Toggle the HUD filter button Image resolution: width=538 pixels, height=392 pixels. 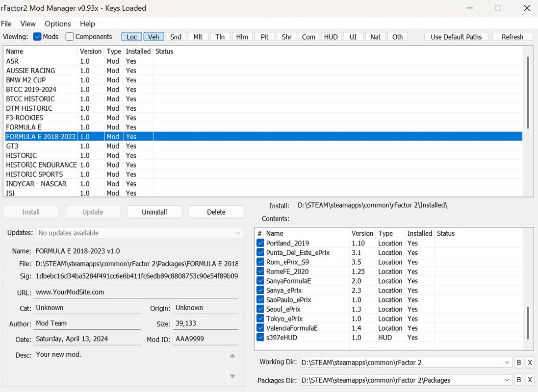[x=331, y=37]
